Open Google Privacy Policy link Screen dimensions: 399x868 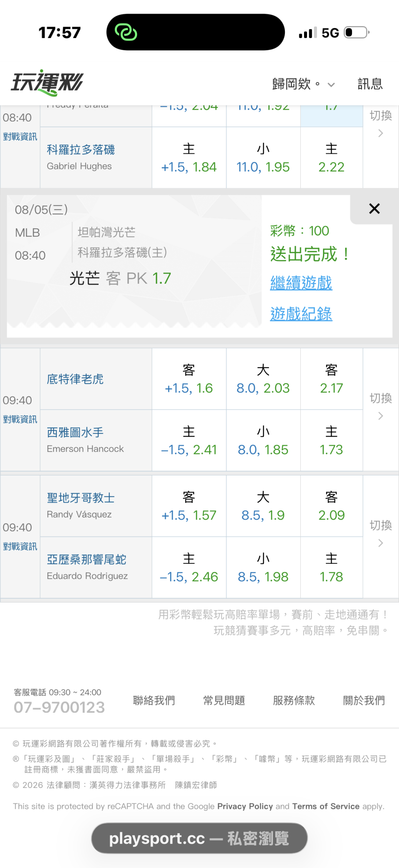tap(245, 806)
